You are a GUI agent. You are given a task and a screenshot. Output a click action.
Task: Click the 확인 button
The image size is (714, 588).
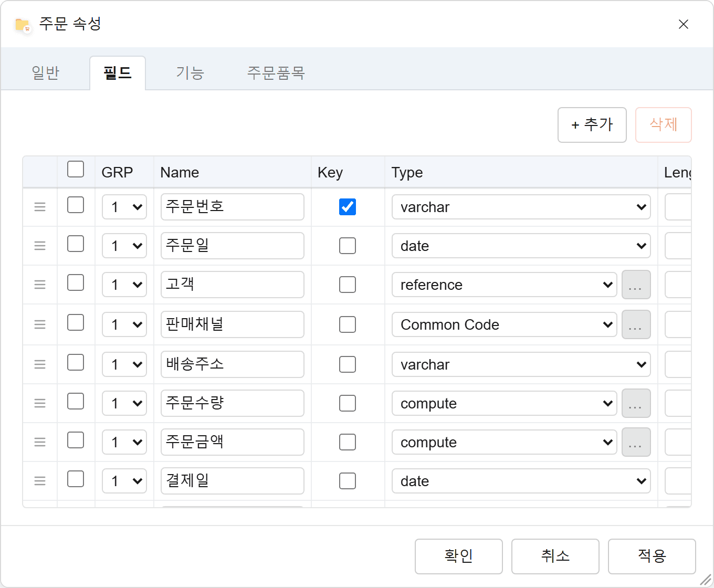(459, 556)
